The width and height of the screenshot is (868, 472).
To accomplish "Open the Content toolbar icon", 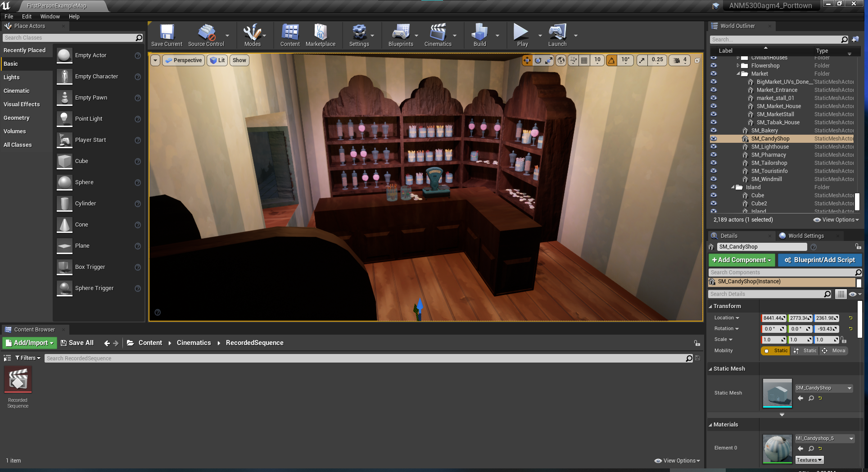I will tap(290, 35).
